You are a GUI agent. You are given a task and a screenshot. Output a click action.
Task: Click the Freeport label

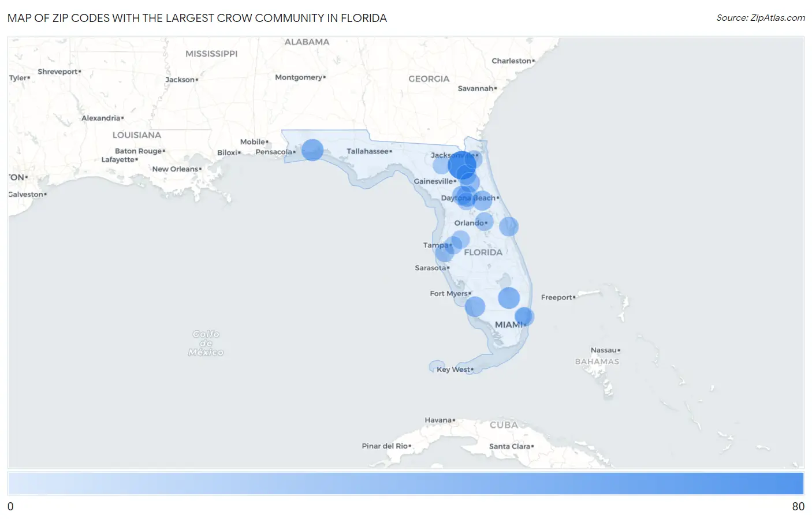click(556, 297)
